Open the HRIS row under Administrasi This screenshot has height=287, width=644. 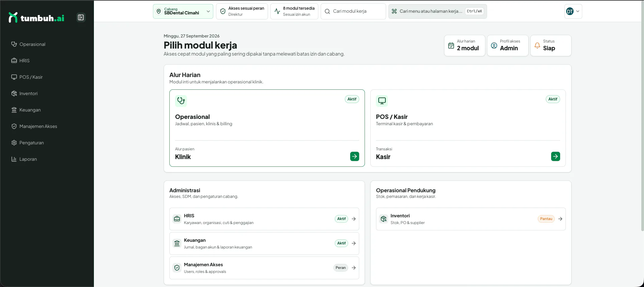264,219
